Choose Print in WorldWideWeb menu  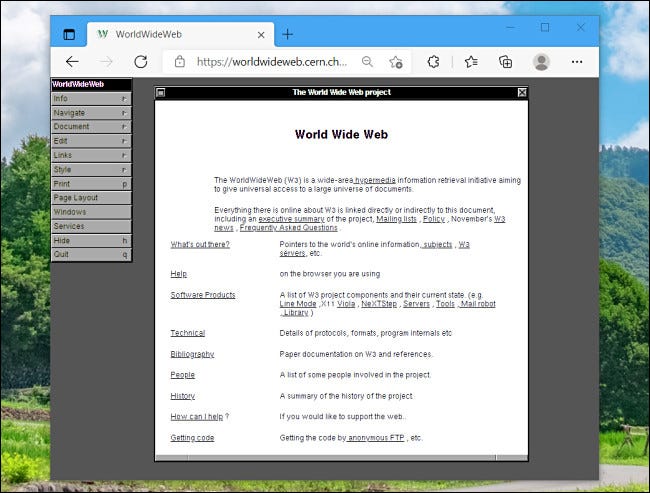pos(91,184)
